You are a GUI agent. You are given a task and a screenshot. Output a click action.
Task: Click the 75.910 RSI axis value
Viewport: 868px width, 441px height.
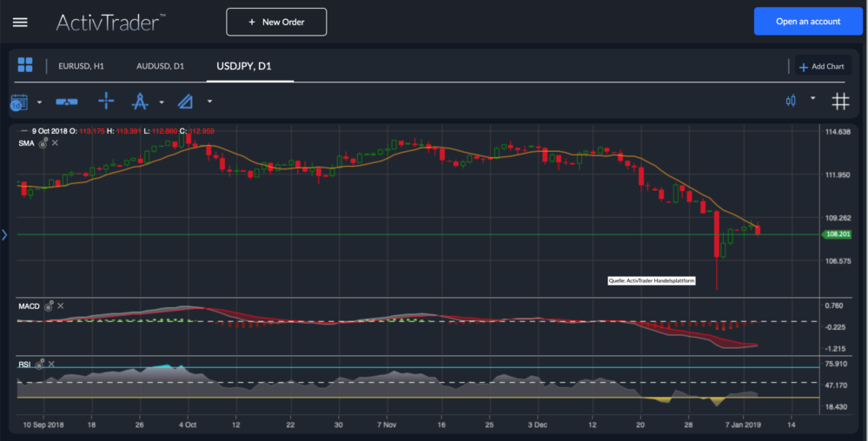(x=836, y=364)
